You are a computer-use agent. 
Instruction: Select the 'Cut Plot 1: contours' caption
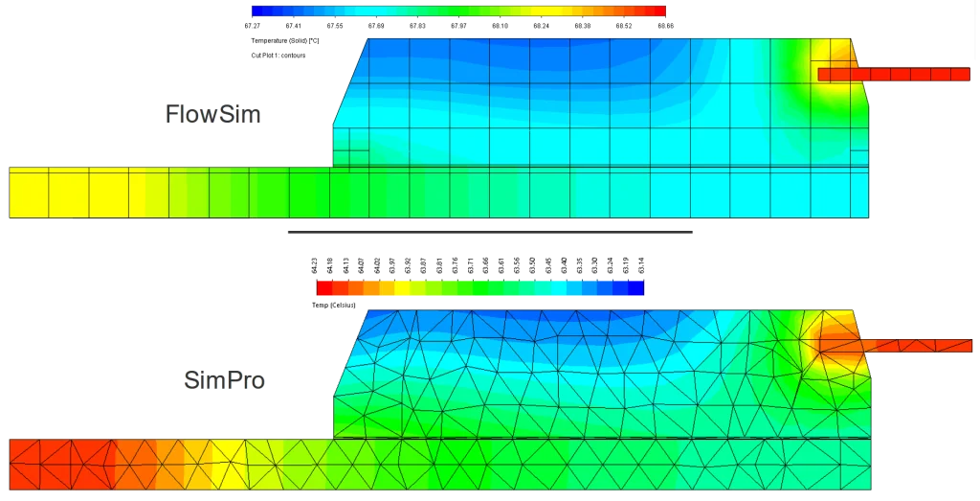coord(278,56)
